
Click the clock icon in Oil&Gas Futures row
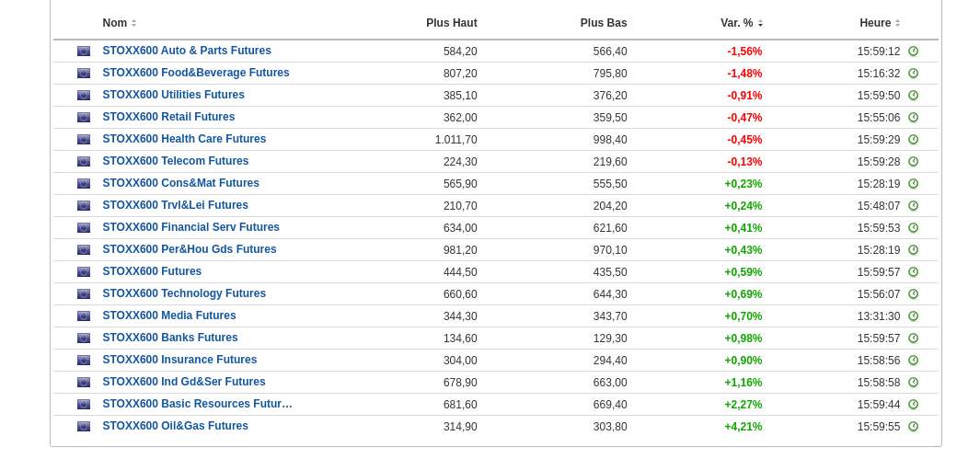click(913, 427)
